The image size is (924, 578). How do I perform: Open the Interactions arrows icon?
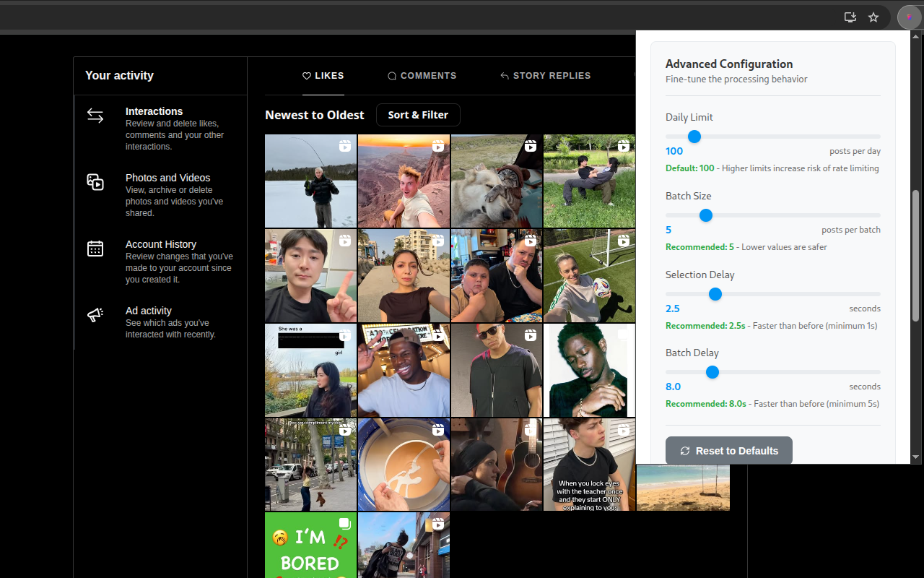click(95, 116)
